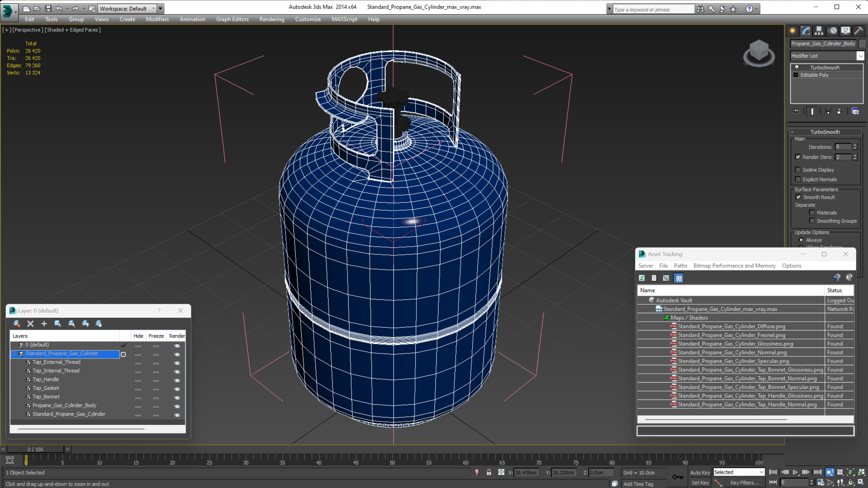868x488 pixels.
Task: Open the Hierarchy command panel tab
Action: [x=819, y=31]
